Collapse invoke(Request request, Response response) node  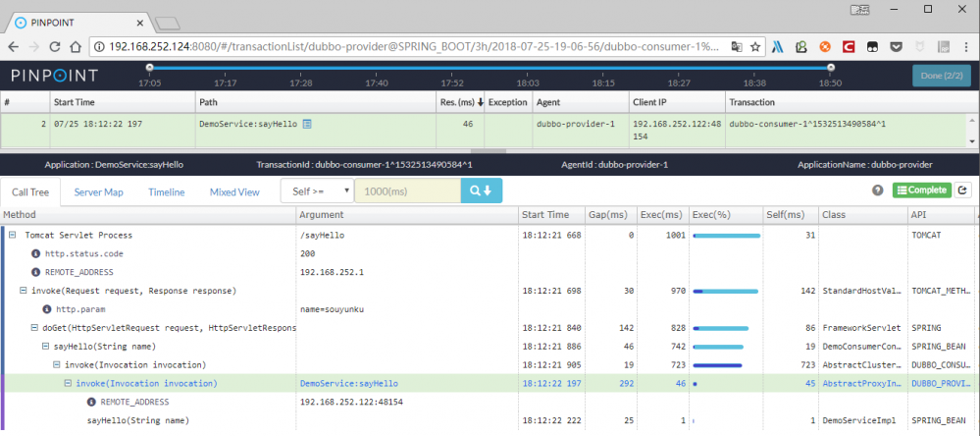coord(24,291)
